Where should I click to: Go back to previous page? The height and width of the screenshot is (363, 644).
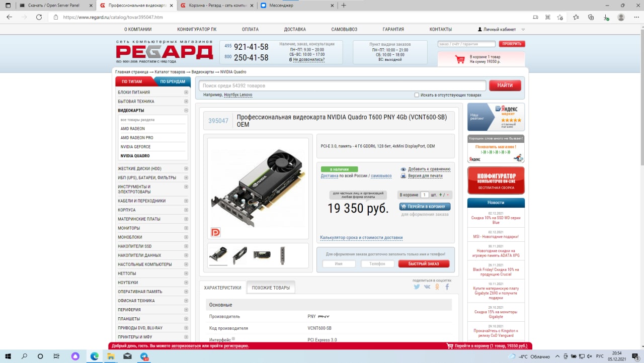pos(9,17)
